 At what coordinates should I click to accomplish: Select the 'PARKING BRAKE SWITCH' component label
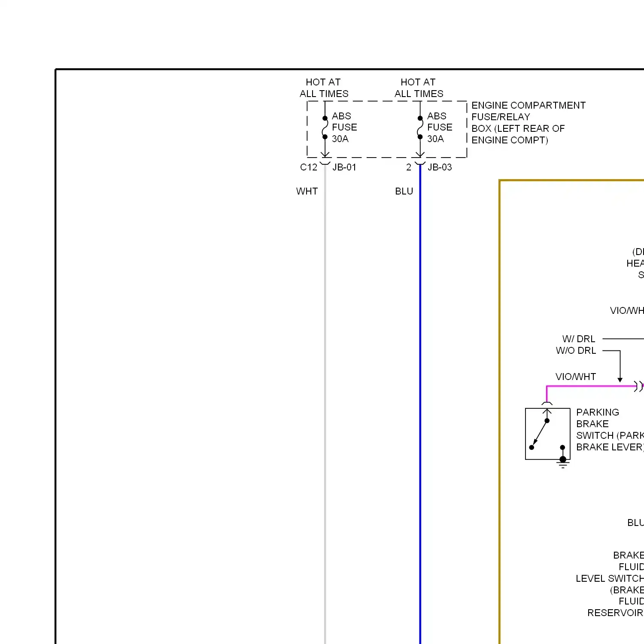click(610, 430)
